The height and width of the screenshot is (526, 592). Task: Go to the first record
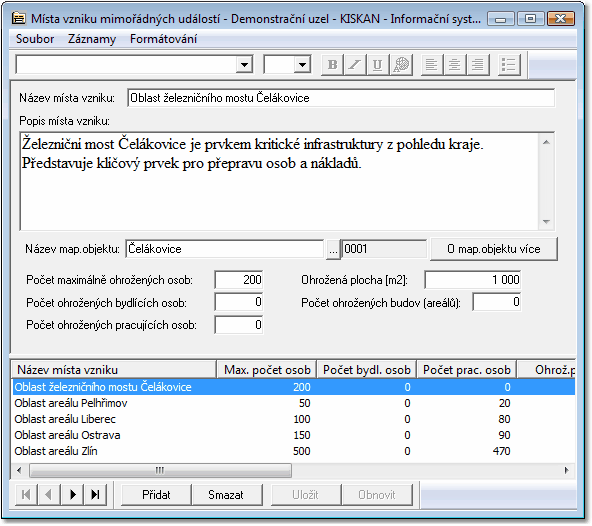26,494
